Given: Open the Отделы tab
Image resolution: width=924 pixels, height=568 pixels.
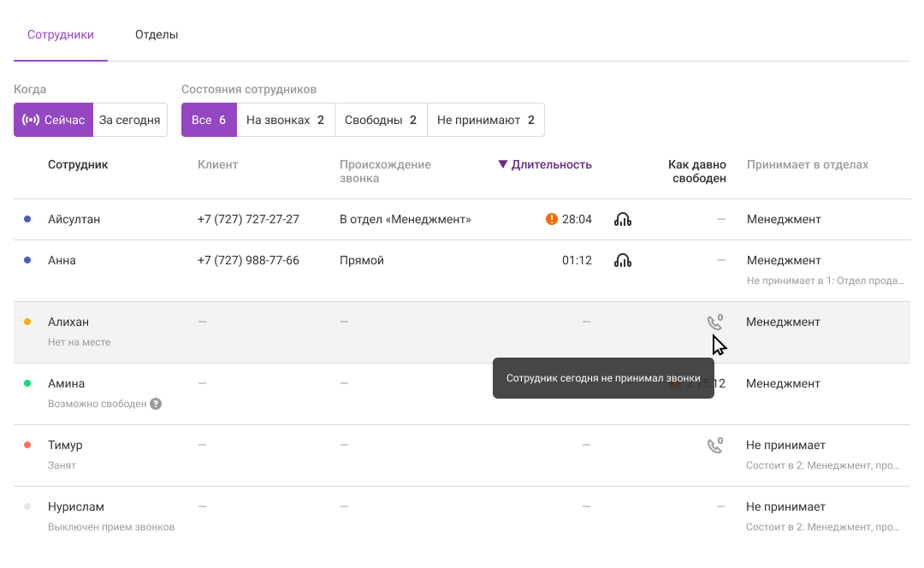Looking at the screenshot, I should click(157, 35).
